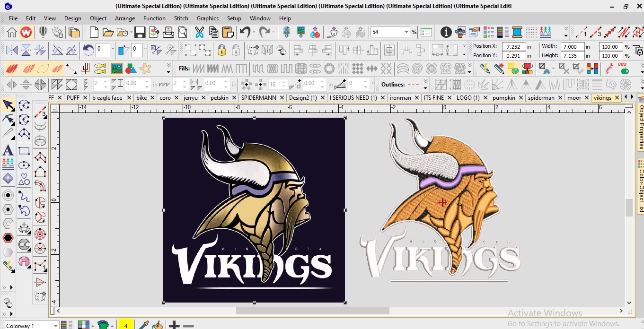The width and height of the screenshot is (644, 329).
Task: Close the vikings tab
Action: pyautogui.click(x=617, y=98)
